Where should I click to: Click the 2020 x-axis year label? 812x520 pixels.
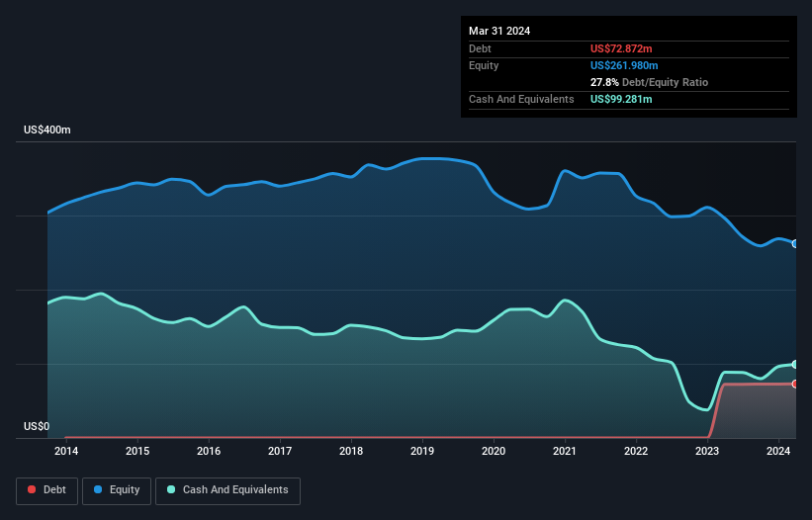pyautogui.click(x=494, y=452)
